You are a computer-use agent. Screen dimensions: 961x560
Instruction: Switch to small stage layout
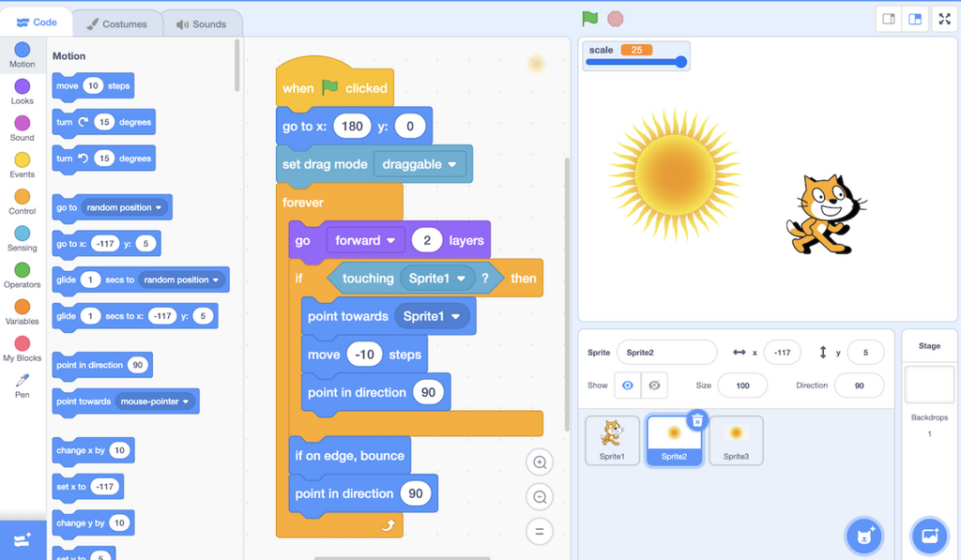point(889,19)
